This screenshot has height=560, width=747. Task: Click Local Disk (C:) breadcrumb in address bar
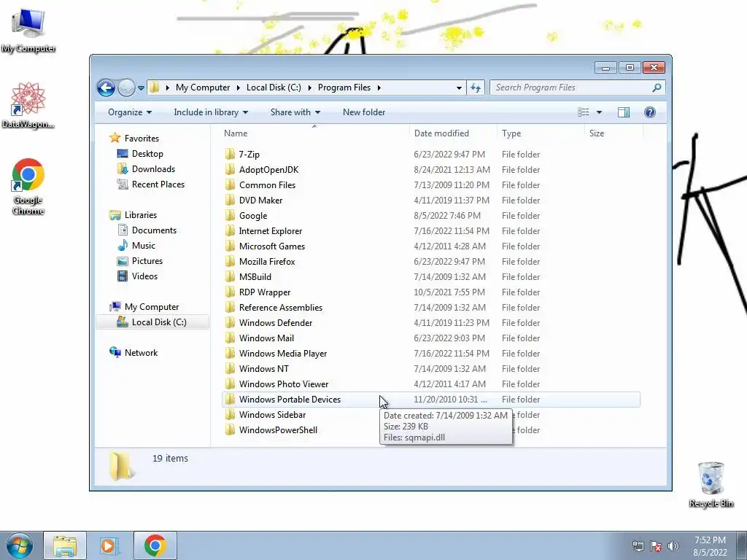pyautogui.click(x=274, y=87)
